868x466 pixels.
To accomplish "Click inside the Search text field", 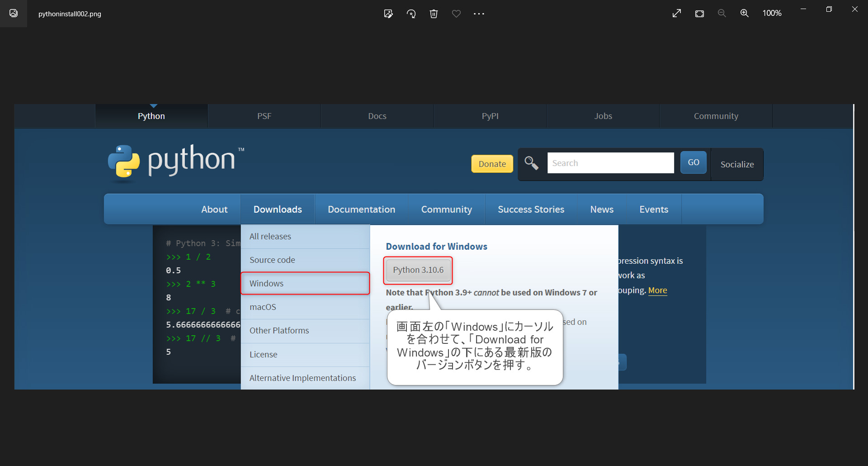I will point(610,163).
